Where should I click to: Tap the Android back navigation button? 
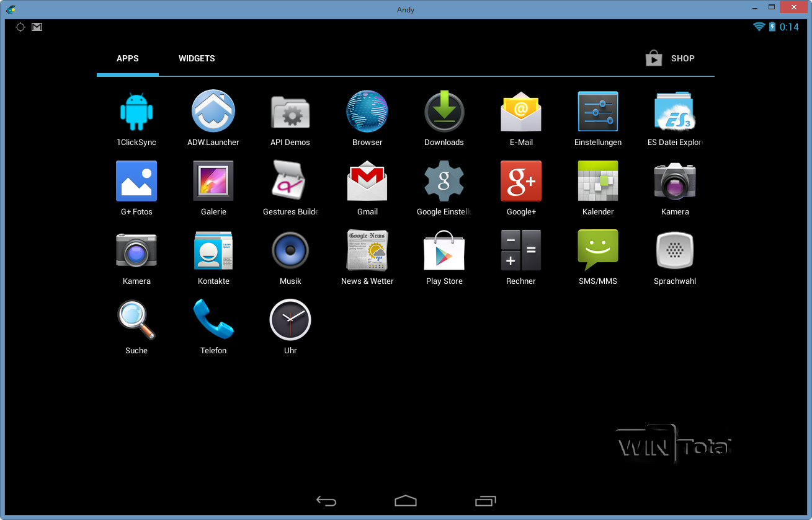[326, 501]
